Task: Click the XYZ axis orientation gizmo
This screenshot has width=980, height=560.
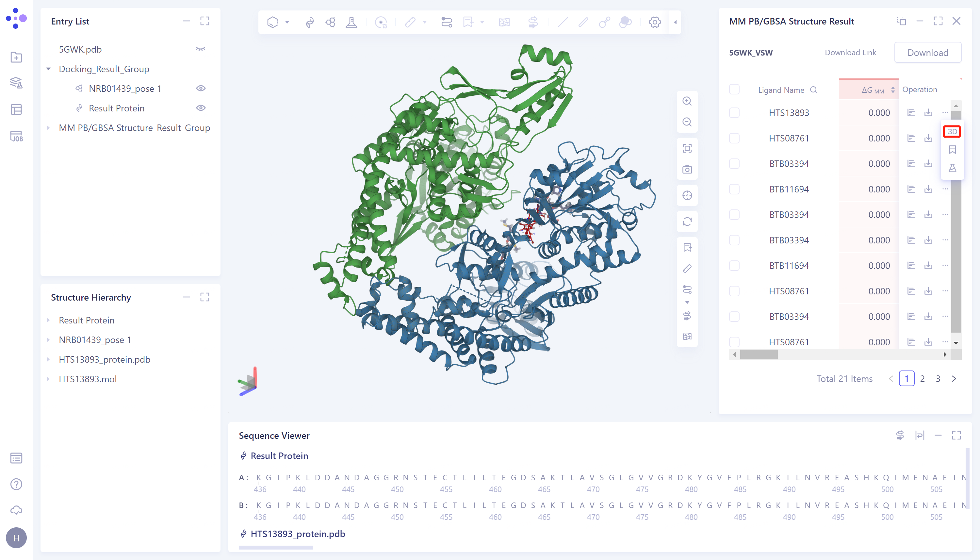Action: (248, 382)
